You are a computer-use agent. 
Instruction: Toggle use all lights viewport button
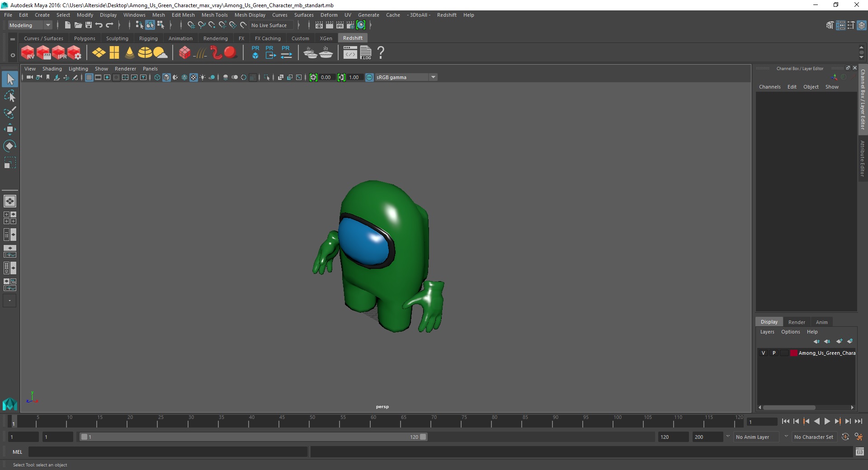[x=203, y=77]
